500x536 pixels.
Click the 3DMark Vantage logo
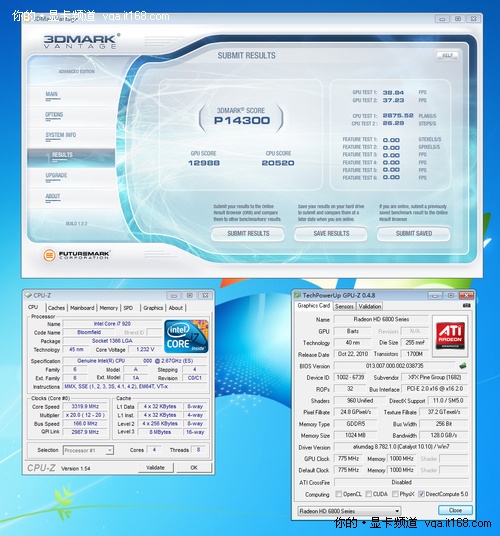[82, 41]
